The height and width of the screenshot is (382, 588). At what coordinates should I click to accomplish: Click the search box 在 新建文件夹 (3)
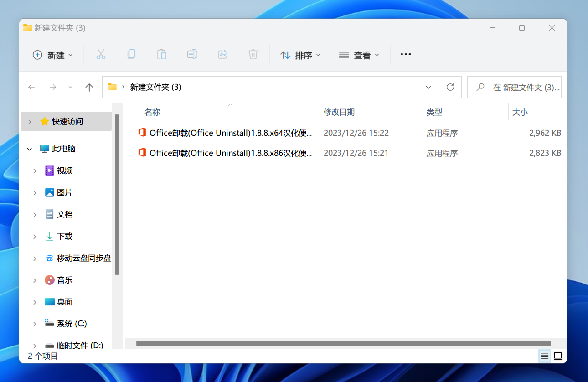coord(514,87)
